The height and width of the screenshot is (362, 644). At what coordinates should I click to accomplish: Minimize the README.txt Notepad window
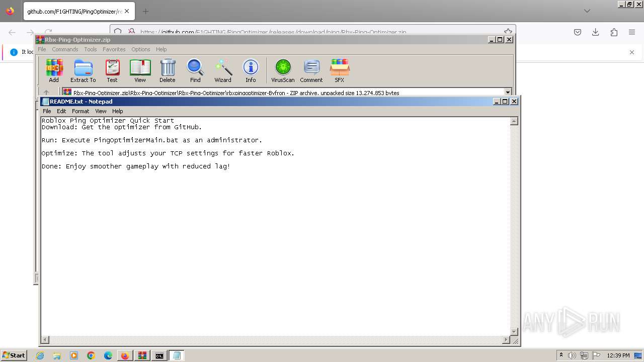(x=497, y=102)
